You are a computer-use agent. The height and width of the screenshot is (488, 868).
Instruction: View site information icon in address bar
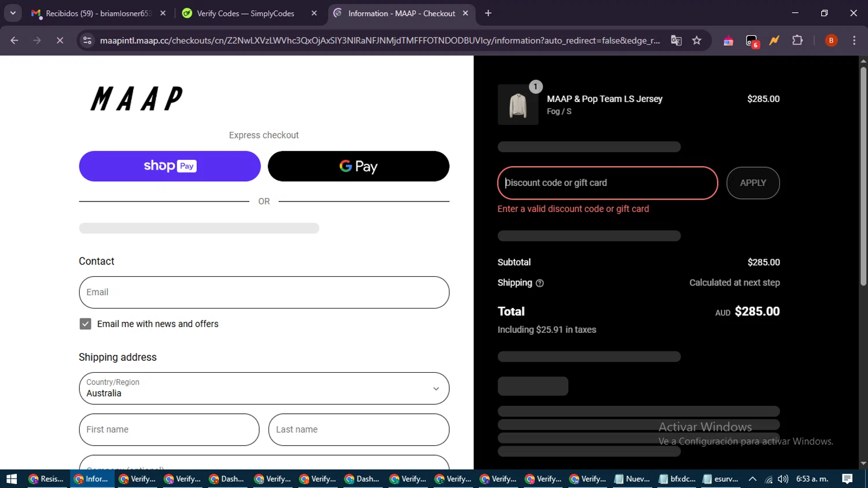coord(87,41)
